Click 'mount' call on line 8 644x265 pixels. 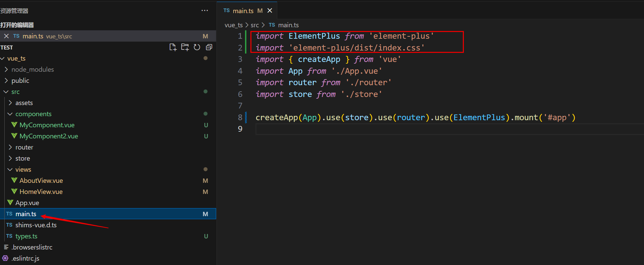(x=526, y=118)
